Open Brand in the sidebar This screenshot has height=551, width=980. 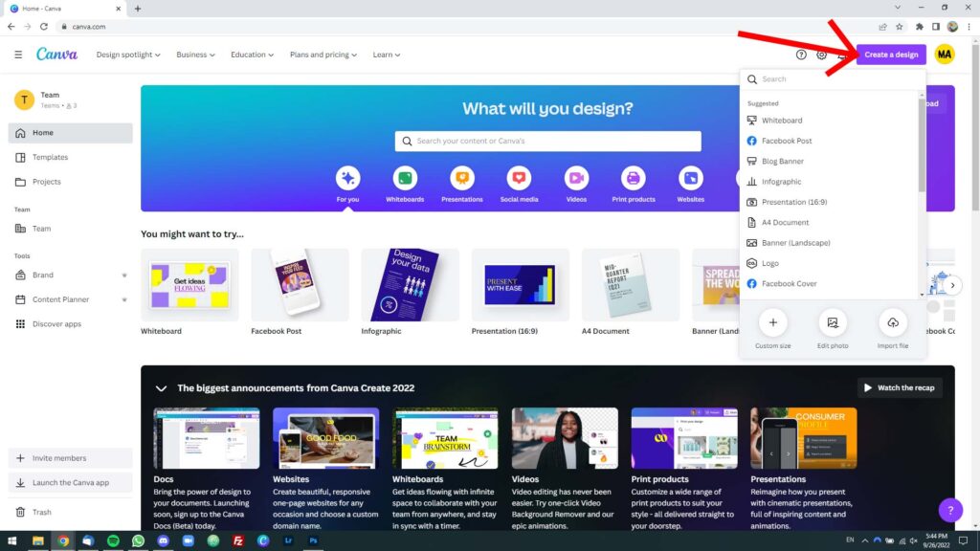(70, 275)
